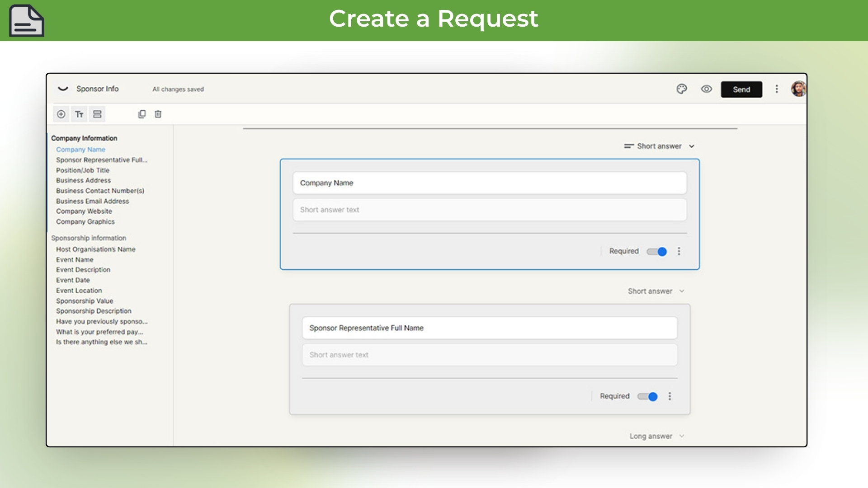Click the Send button
868x488 pixels.
coord(741,89)
